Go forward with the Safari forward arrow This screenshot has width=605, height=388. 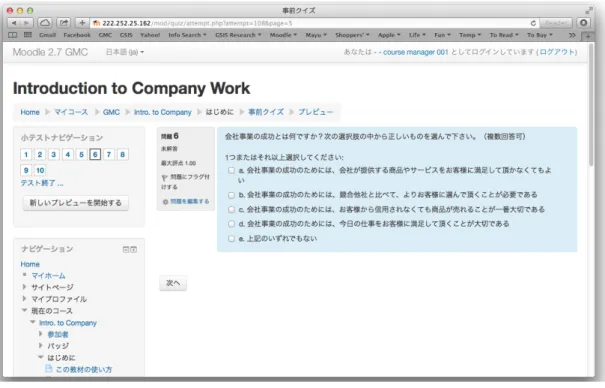[27, 23]
